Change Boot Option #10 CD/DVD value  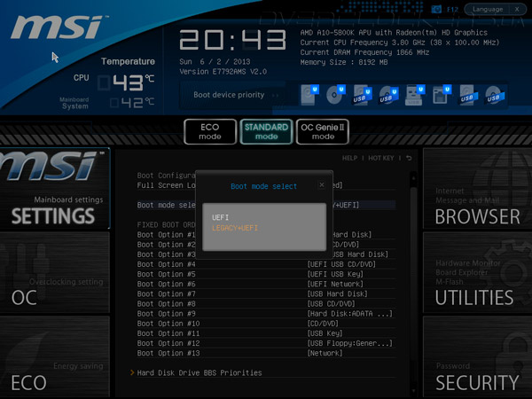coord(323,324)
